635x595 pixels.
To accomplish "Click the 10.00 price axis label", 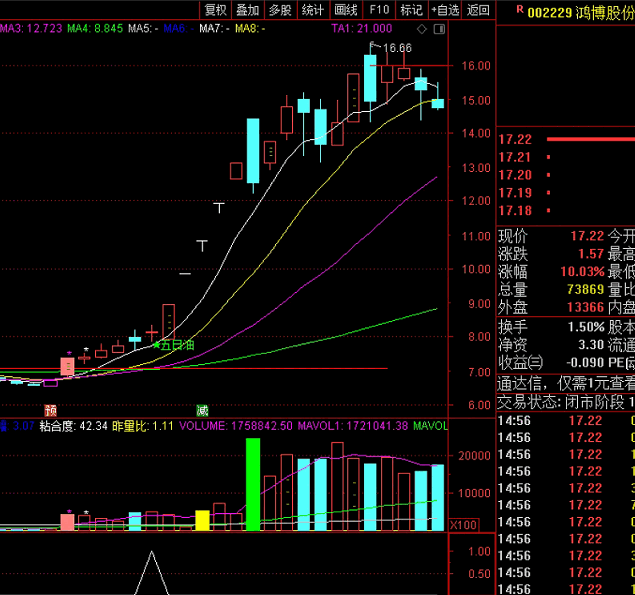I will pos(476,269).
